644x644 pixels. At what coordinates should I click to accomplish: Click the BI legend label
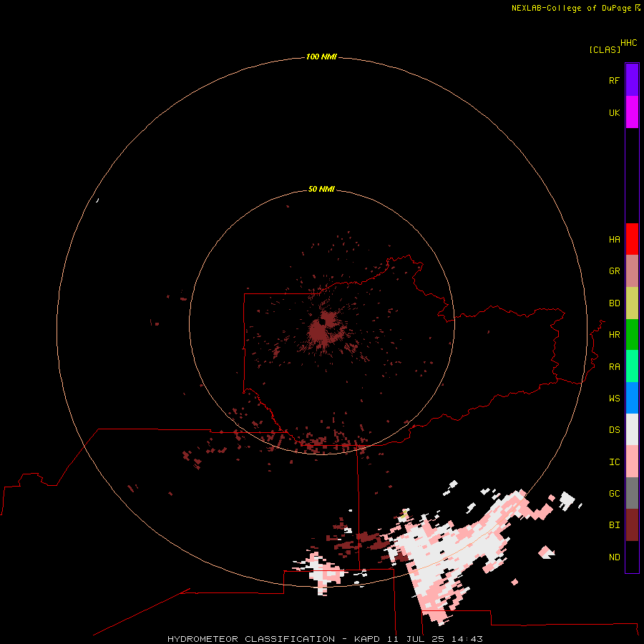tap(615, 525)
